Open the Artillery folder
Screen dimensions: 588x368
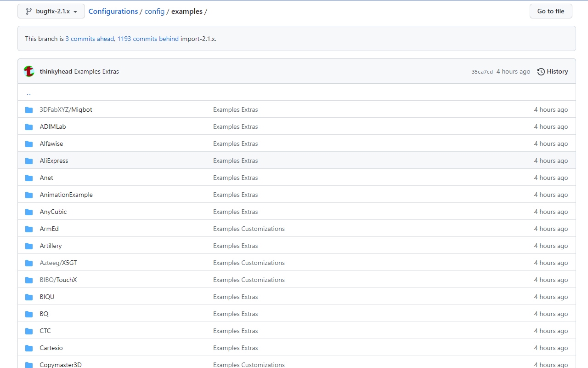click(51, 246)
